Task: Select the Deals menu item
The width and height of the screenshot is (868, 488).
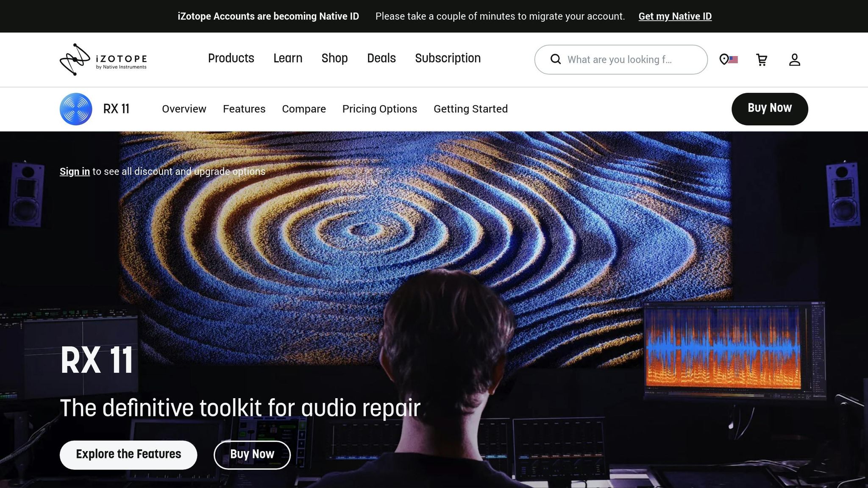Action: point(381,58)
